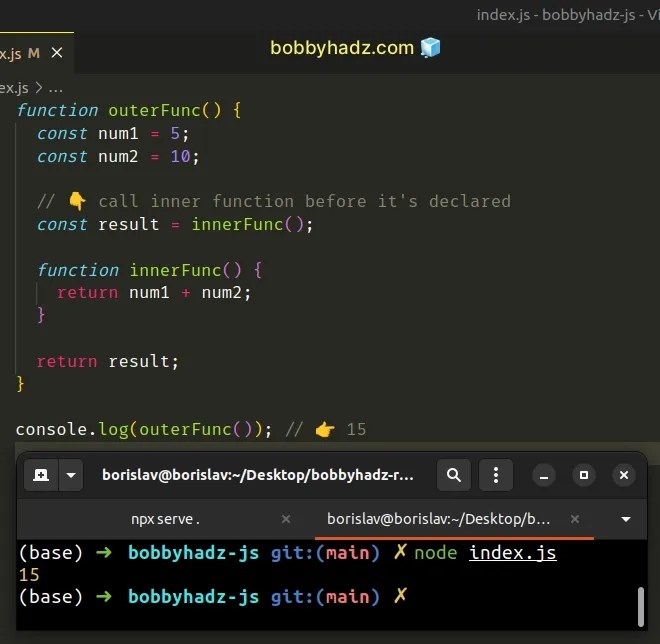Screen dimensions: 660x644
Task: Click 'return num1 + num2;' line
Action: tap(154, 293)
